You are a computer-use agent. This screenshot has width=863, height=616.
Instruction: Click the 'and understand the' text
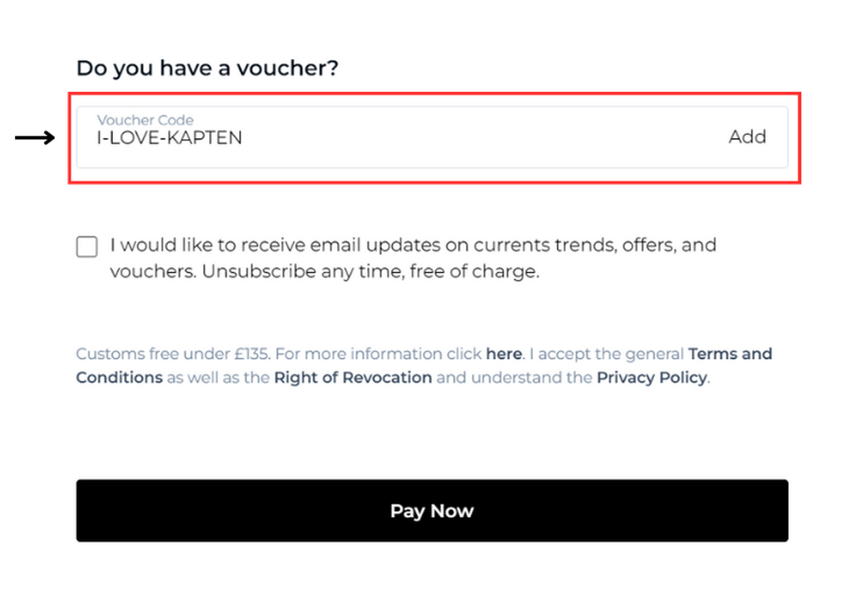pos(514,378)
